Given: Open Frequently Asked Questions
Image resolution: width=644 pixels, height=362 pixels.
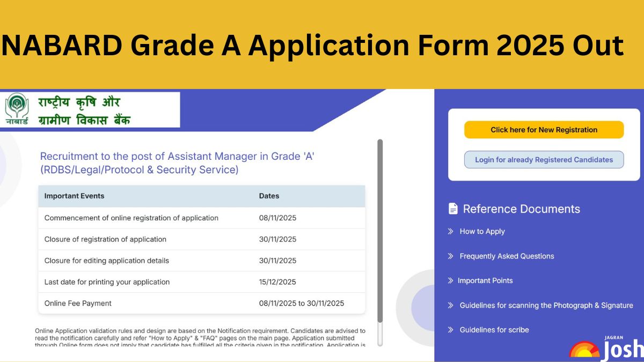Looking at the screenshot, I should 507,256.
